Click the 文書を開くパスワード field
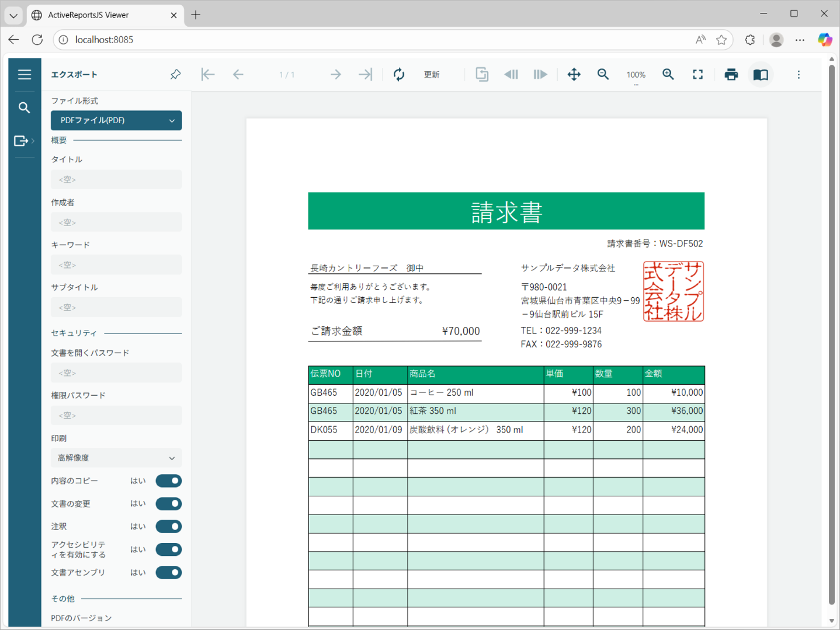Screen dimensions: 840x630 pyautogui.click(x=116, y=373)
